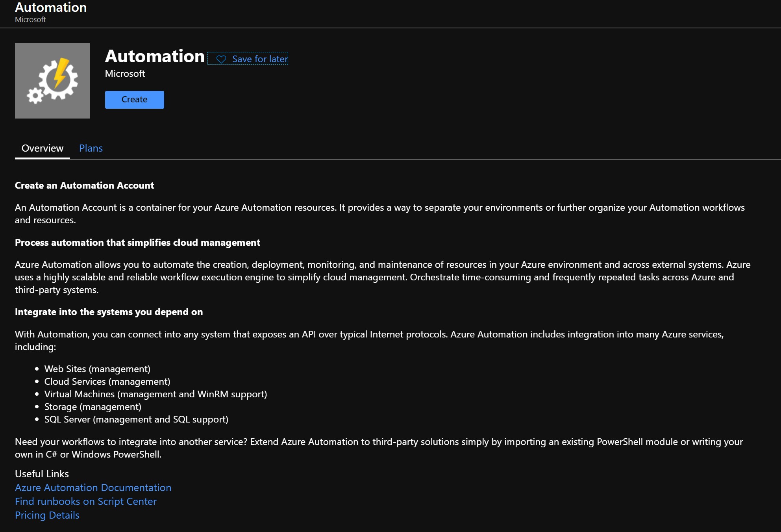Click the 'Web Sites (management)' list item
Screen dimensions: 781x532
coord(97,369)
